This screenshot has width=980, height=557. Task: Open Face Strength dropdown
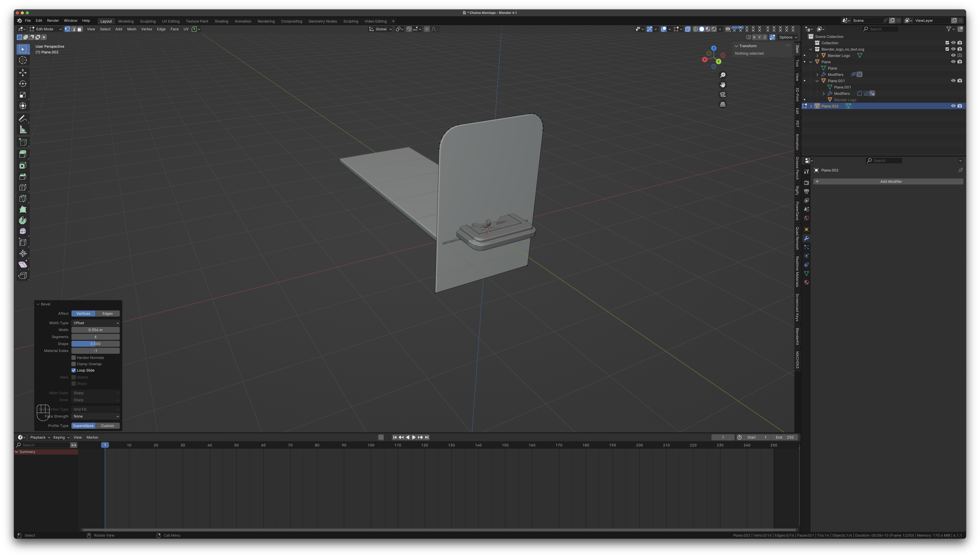coord(96,416)
